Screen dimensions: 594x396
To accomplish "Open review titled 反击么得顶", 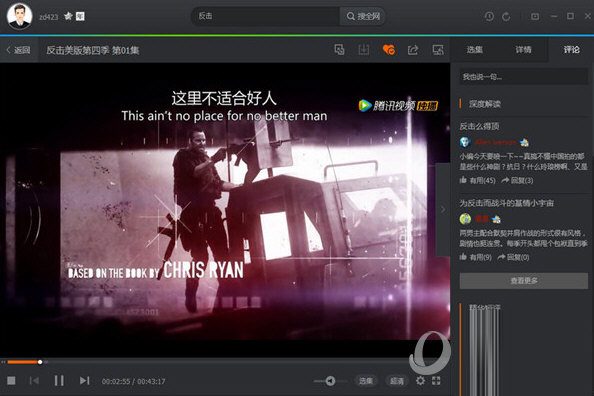I will 479,126.
